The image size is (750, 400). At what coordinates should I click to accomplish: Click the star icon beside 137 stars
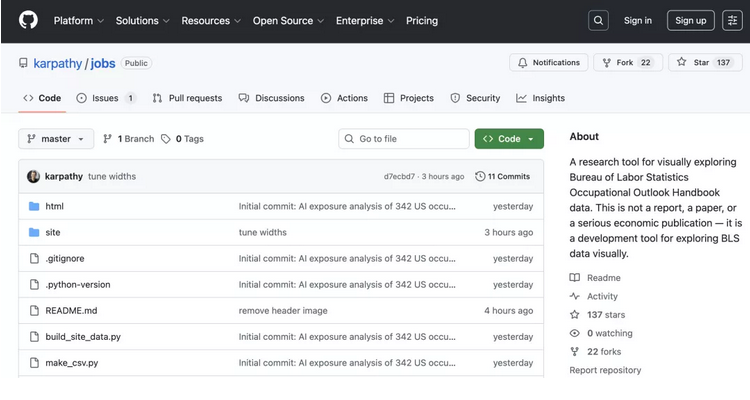574,314
